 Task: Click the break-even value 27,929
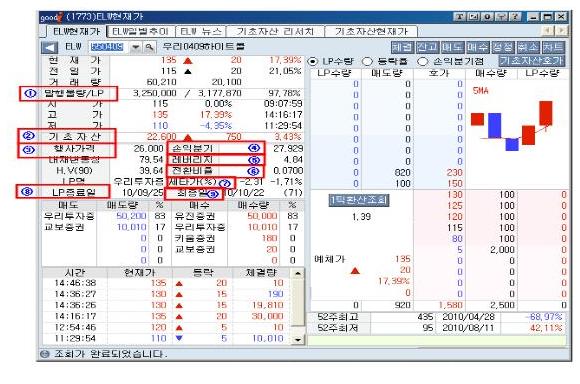click(x=288, y=149)
